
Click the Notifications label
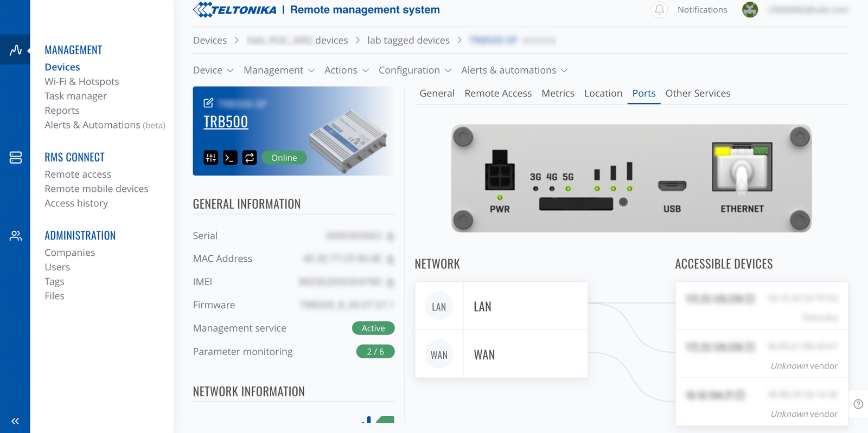(x=702, y=10)
